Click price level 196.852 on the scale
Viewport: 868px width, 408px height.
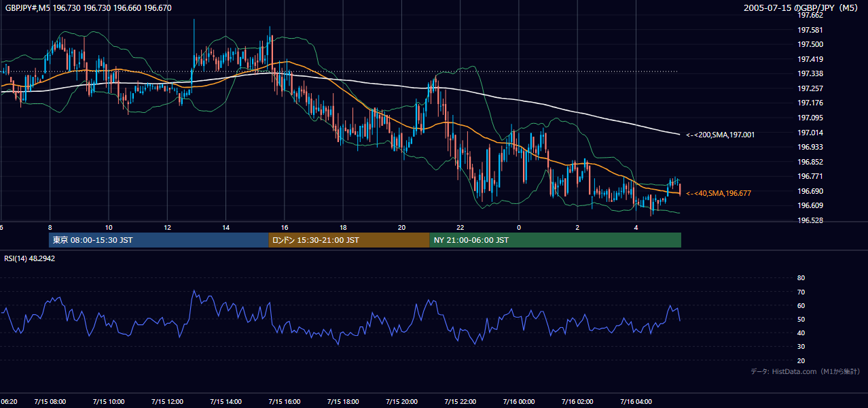[x=810, y=162]
